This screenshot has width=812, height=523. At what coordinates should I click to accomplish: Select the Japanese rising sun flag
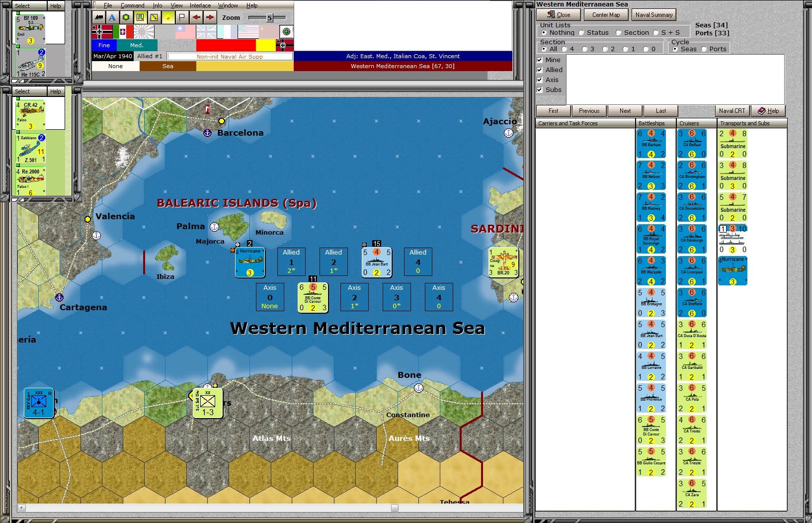tap(144, 32)
